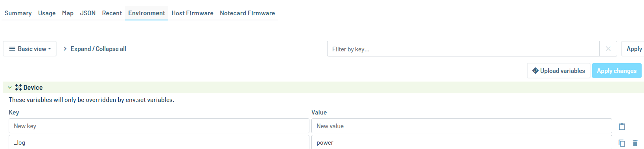Switch to the Summary tab
This screenshot has height=149, width=644.
pos(18,13)
